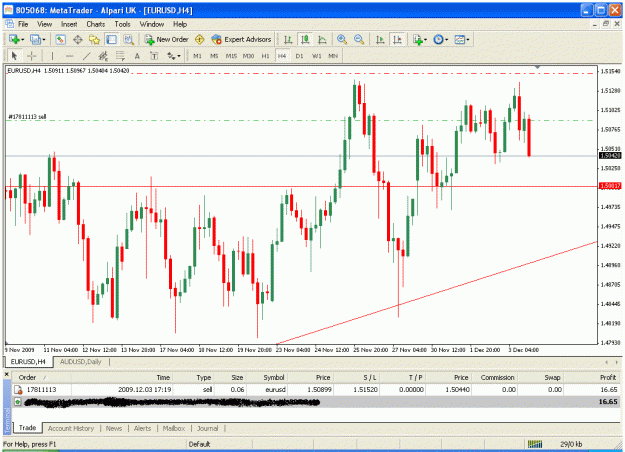Click the Expert Advisors button

click(x=242, y=39)
